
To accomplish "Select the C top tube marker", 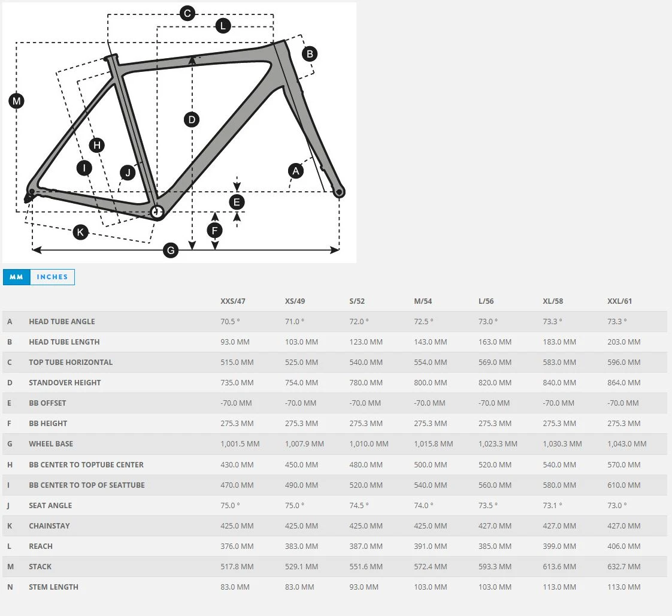I will click(x=187, y=13).
